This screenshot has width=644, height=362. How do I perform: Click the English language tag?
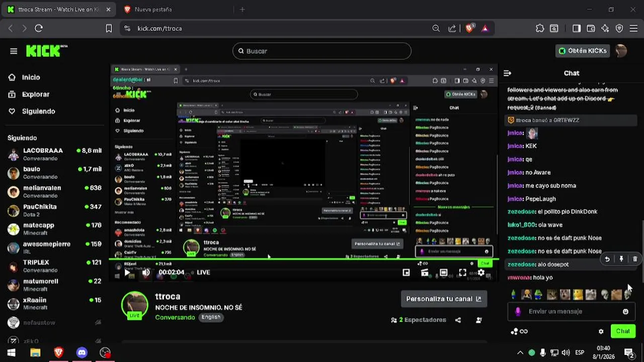211,317
